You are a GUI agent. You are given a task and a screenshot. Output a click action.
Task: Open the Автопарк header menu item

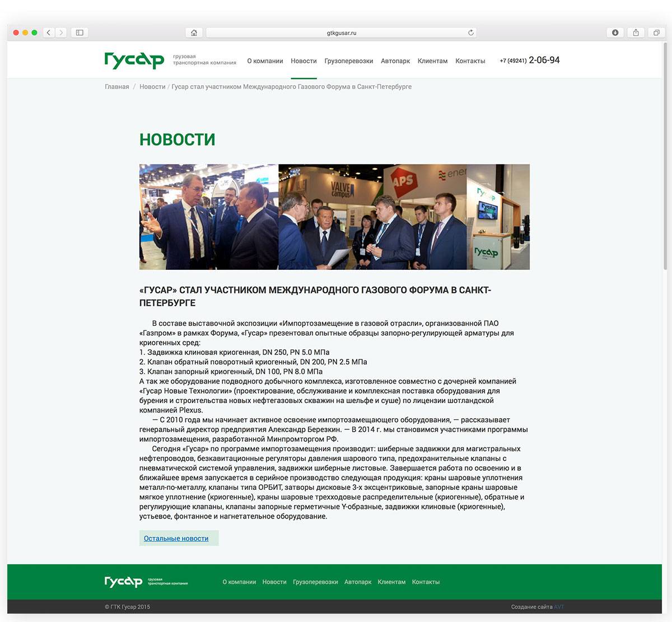pos(395,61)
